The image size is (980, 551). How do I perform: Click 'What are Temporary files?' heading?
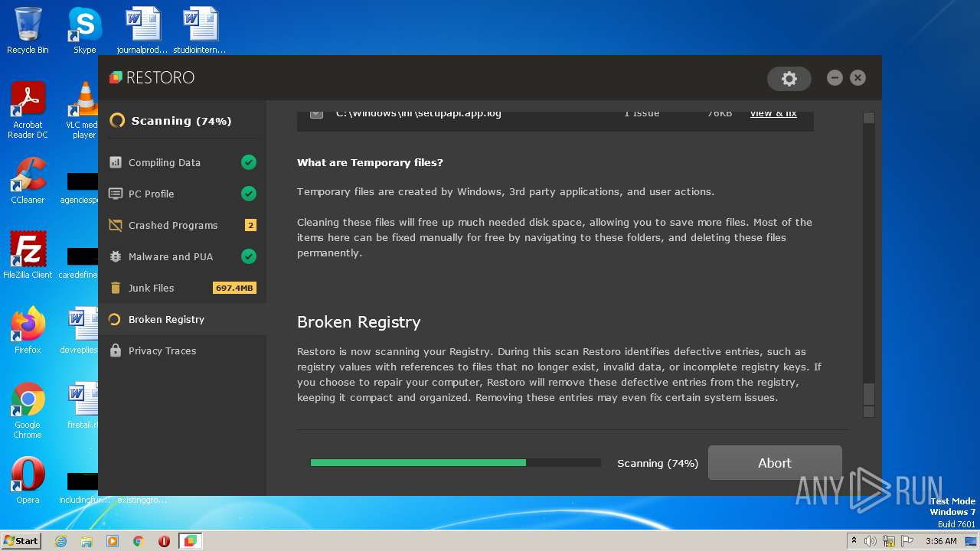(370, 162)
